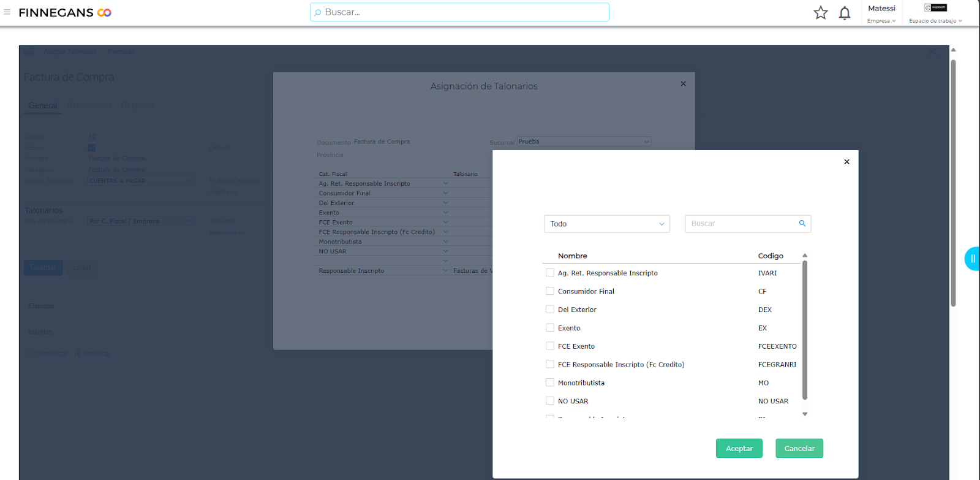Click the Guardar button
Screen dimensions: 980x480
(x=43, y=267)
